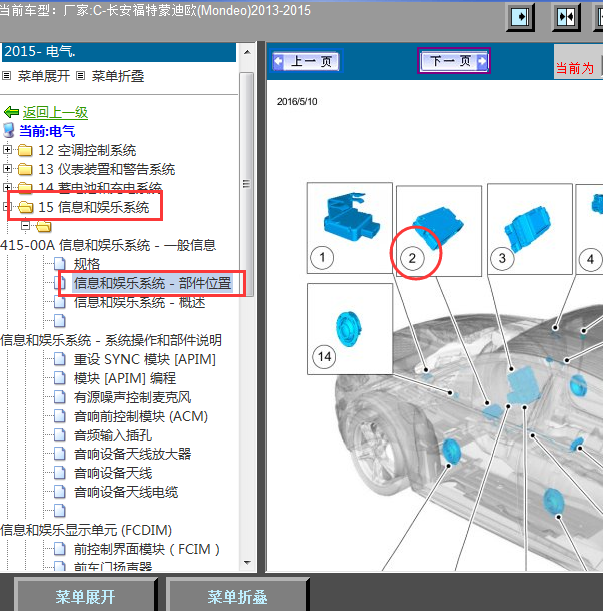
Task: Expand the 12 空调控制系统 folder
Action: [7, 149]
